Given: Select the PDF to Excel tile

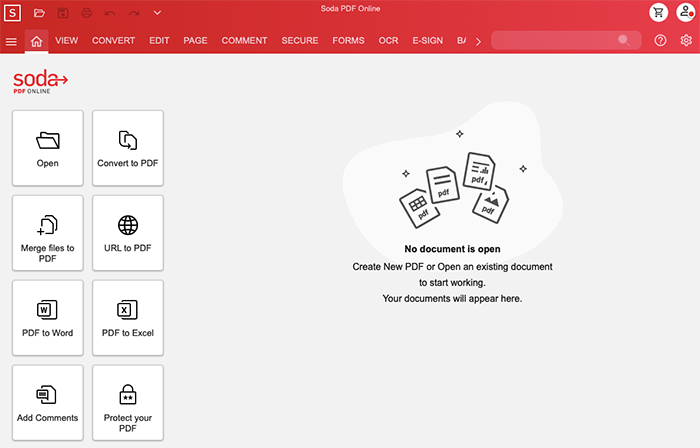Looking at the screenshot, I should 128,318.
